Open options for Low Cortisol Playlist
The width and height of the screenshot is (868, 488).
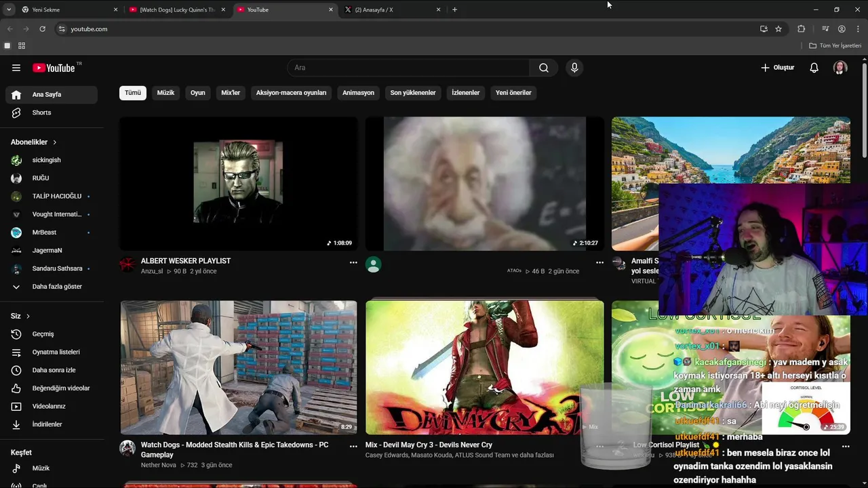[x=846, y=447]
